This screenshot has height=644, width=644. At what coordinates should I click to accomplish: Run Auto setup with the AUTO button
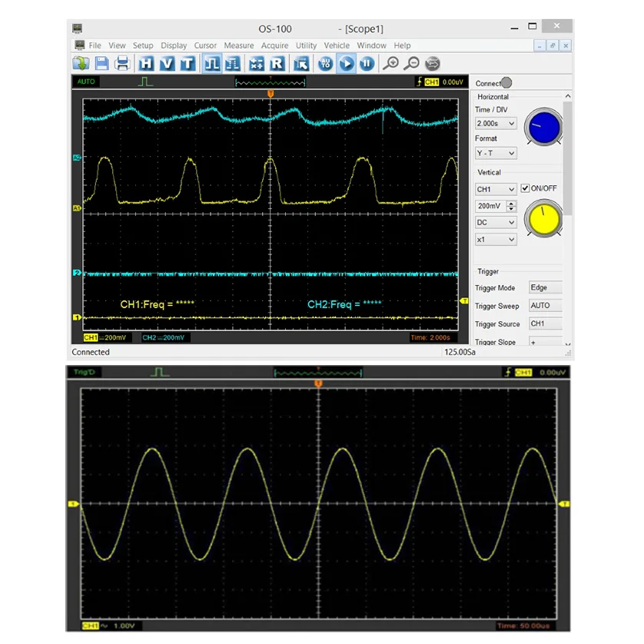[x=325, y=64]
